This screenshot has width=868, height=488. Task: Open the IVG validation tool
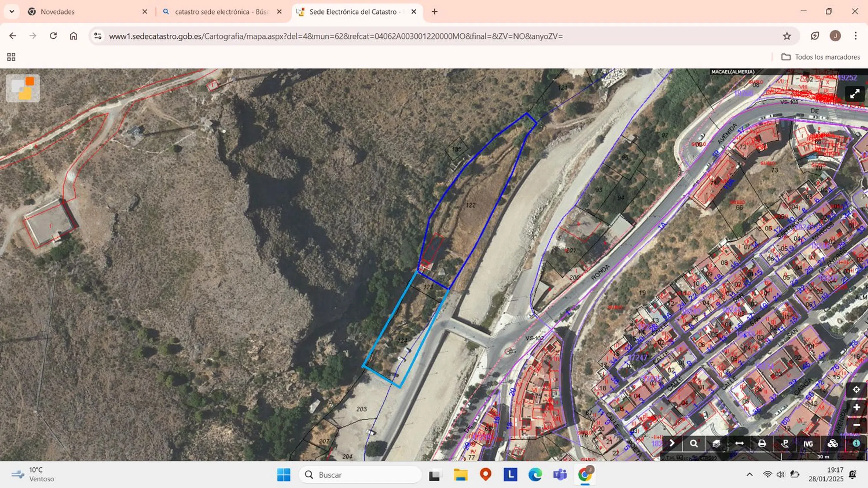click(808, 443)
